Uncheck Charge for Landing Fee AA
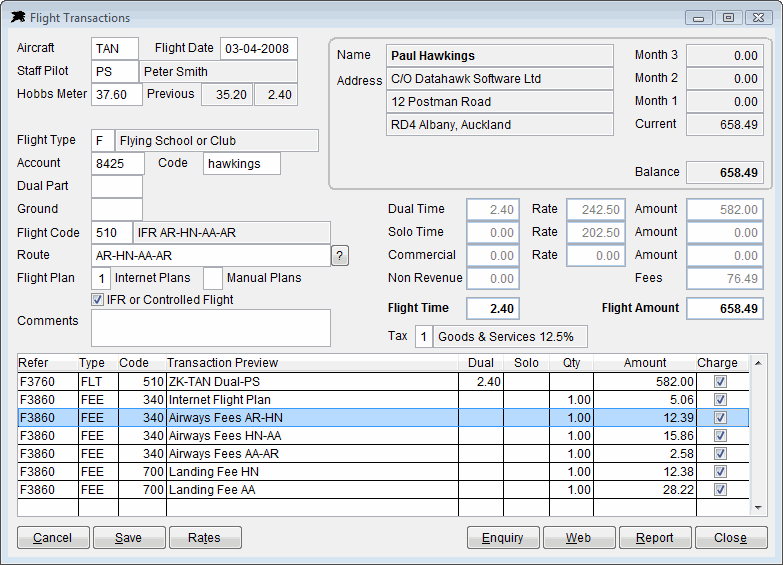Image resolution: width=783 pixels, height=565 pixels. point(720,490)
